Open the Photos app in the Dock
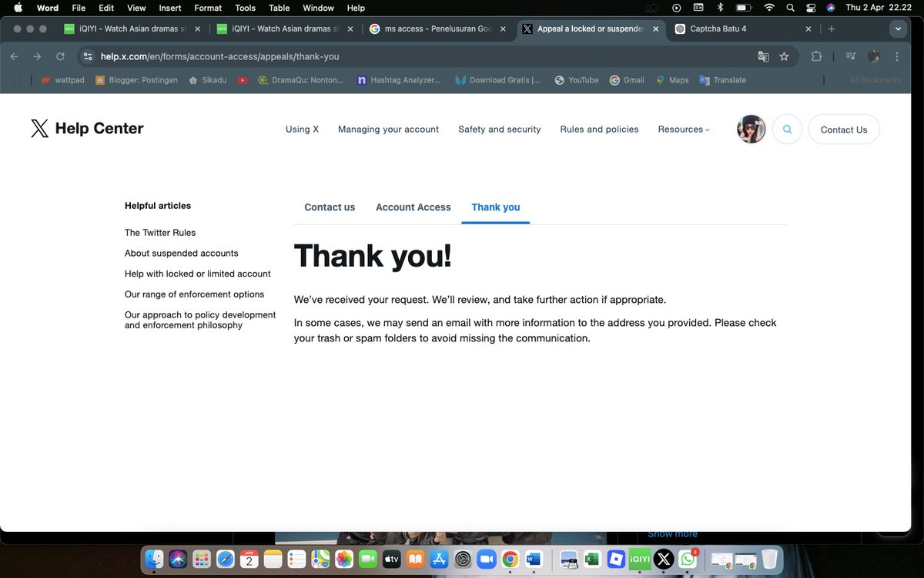 point(344,559)
